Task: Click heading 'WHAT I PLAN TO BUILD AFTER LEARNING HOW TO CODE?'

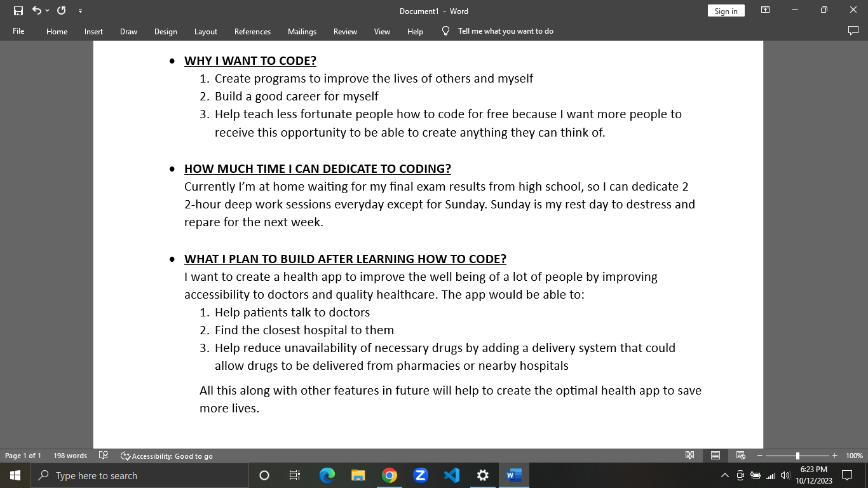Action: (x=345, y=259)
